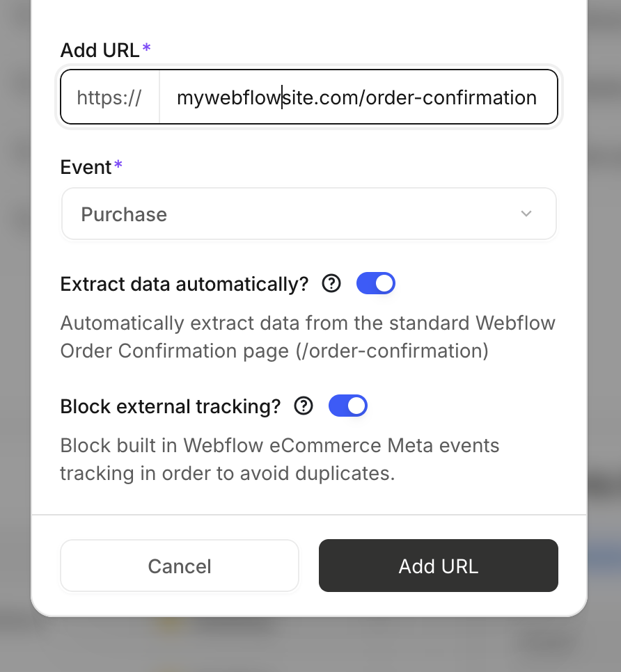The image size is (621, 672).
Task: Click the https:// prefix box
Action: click(x=109, y=97)
